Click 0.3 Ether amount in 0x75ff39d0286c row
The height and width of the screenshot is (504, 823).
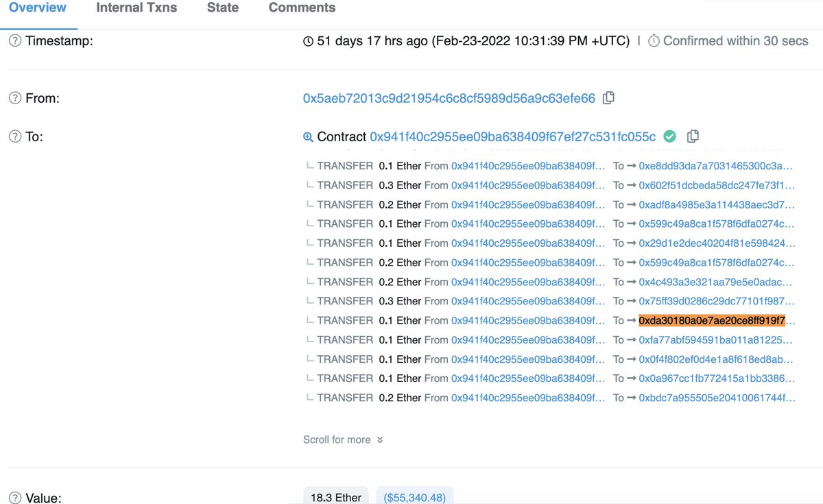(x=400, y=301)
